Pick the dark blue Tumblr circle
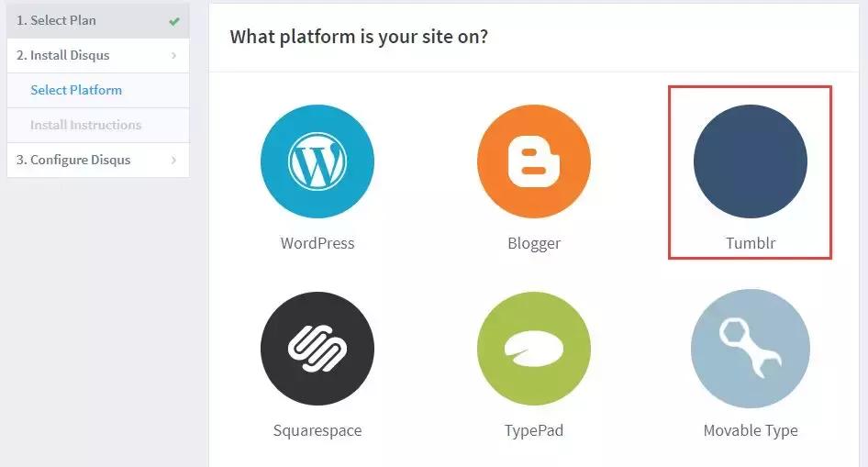The height and width of the screenshot is (467, 868). coord(751,161)
